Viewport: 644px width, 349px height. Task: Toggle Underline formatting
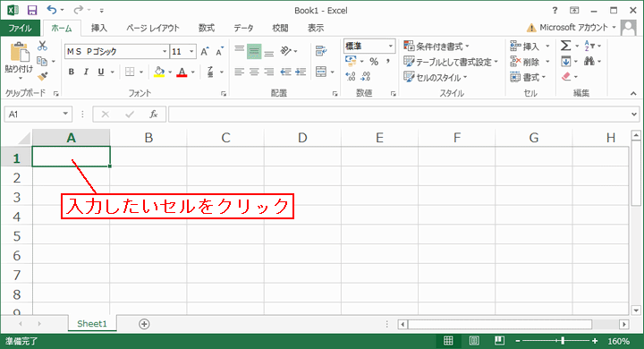pyautogui.click(x=101, y=72)
